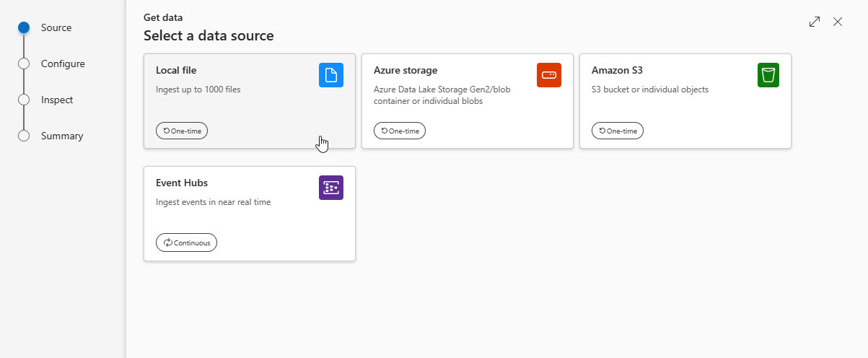The height and width of the screenshot is (358, 868).
Task: Click the One-time badge on Amazon S3 card
Action: coord(618,131)
